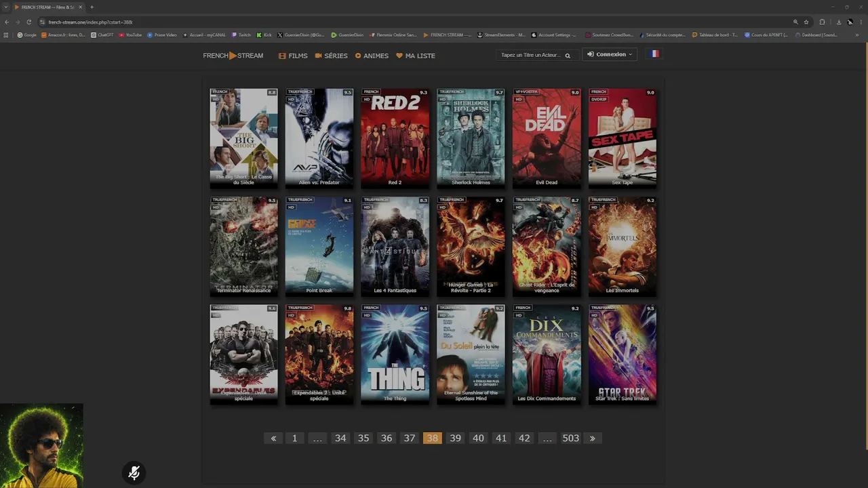
Task: Open the YouTube bookmark
Action: [x=131, y=35]
